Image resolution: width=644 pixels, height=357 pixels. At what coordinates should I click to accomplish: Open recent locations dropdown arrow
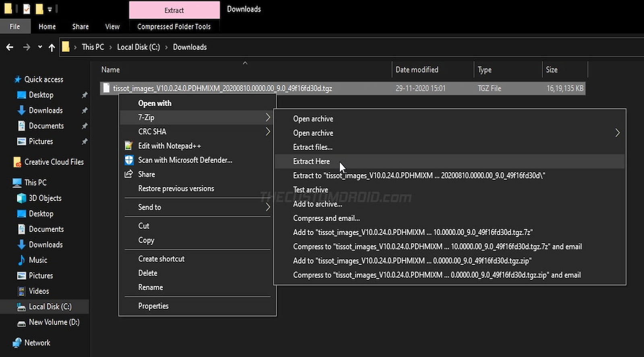coord(40,47)
